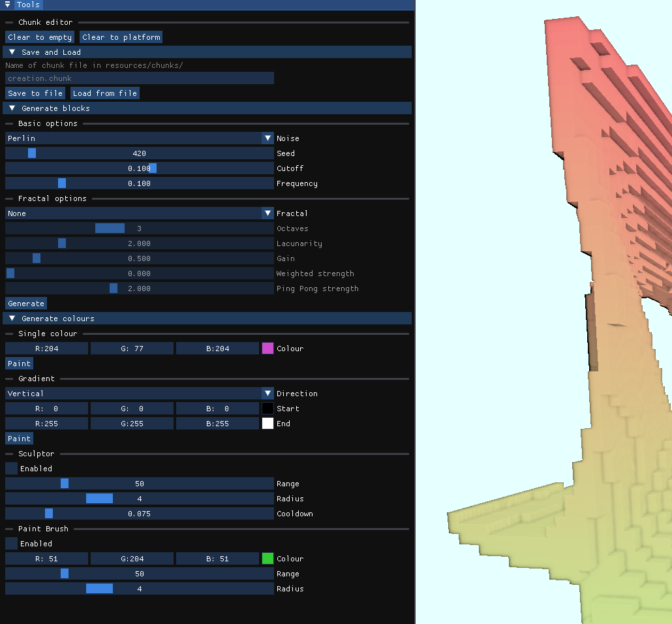Click the Gain slider
This screenshot has height=624, width=672.
pyautogui.click(x=139, y=258)
